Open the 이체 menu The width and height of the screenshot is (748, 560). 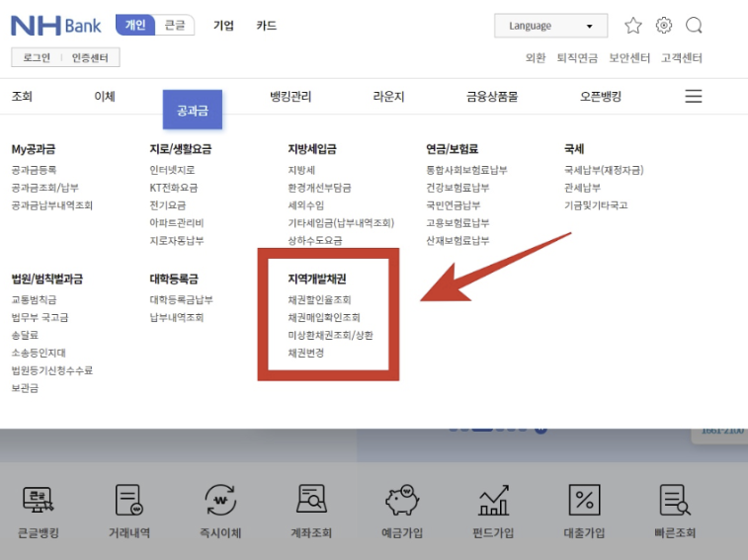coord(105,97)
